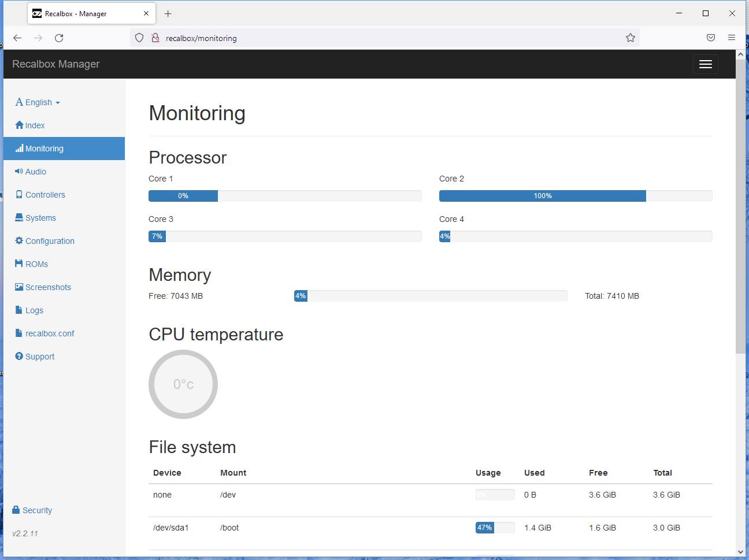Open the Security settings link
Screen dimensions: 749x560
pos(32,510)
